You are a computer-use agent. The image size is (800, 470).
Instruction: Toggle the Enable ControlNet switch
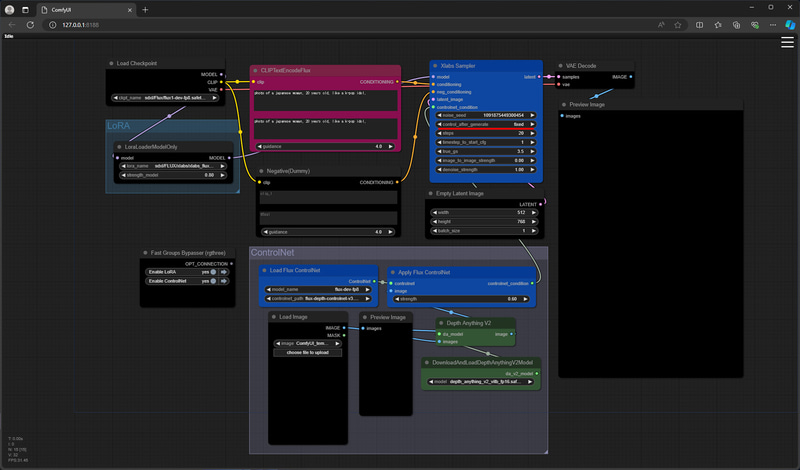click(x=213, y=281)
